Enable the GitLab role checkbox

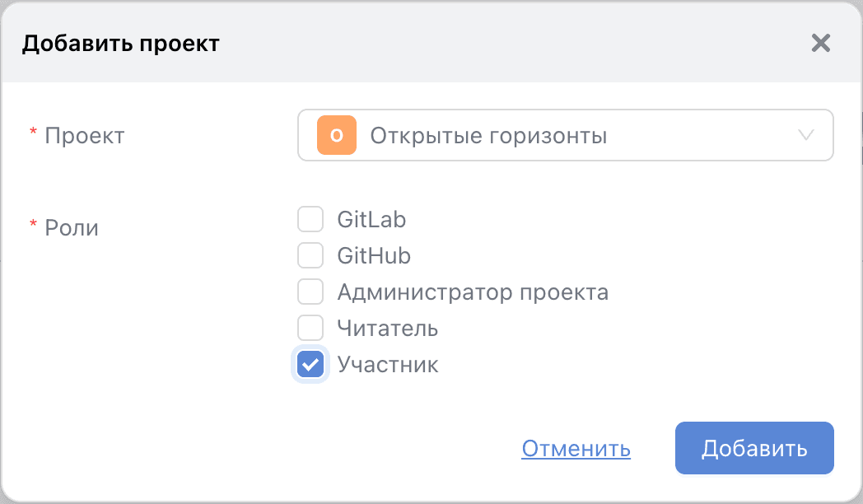pos(310,220)
